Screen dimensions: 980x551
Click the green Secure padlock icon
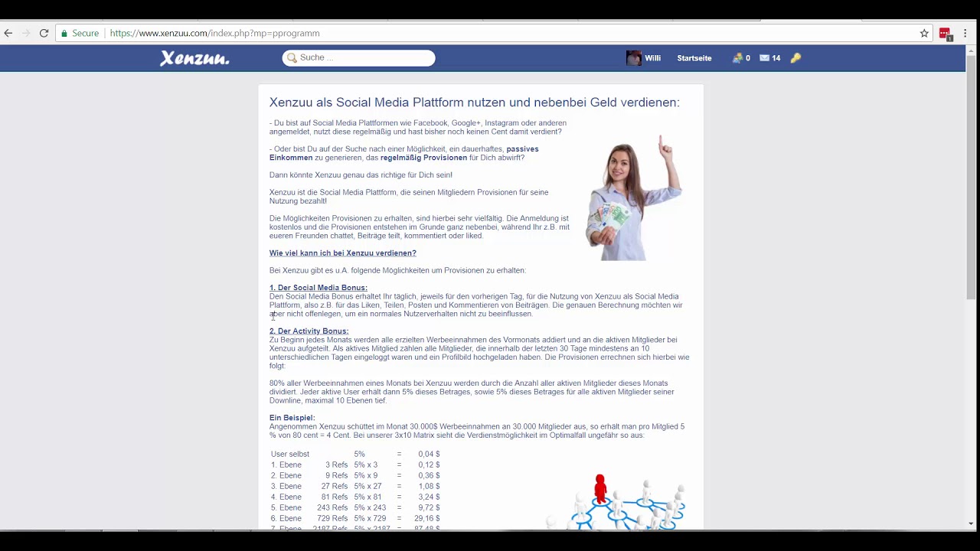[x=64, y=33]
